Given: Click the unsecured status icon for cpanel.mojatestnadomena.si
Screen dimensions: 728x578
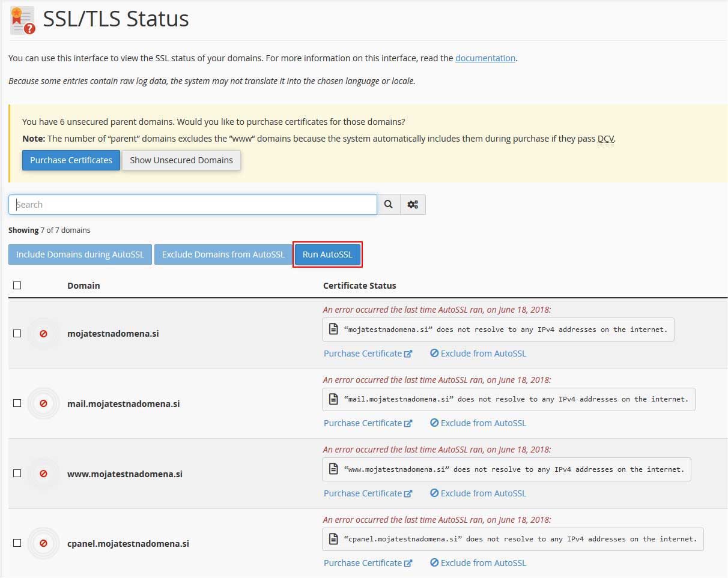Looking at the screenshot, I should 43,543.
